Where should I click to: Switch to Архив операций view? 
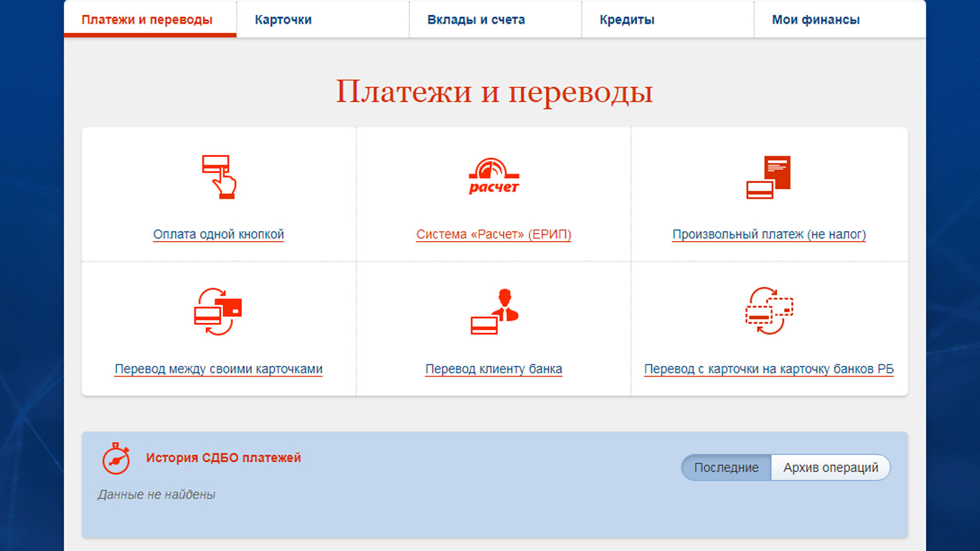point(831,468)
